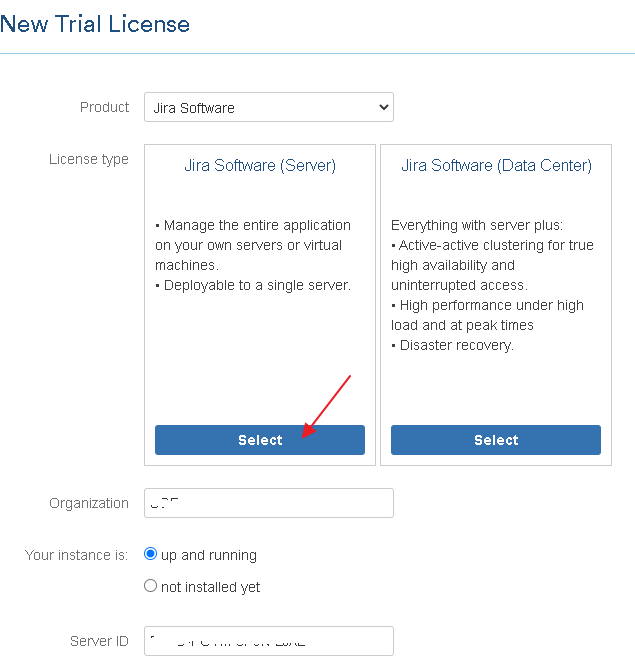Click the 'Everything with server plus:' text
This screenshot has width=635, height=672.
pos(477,225)
